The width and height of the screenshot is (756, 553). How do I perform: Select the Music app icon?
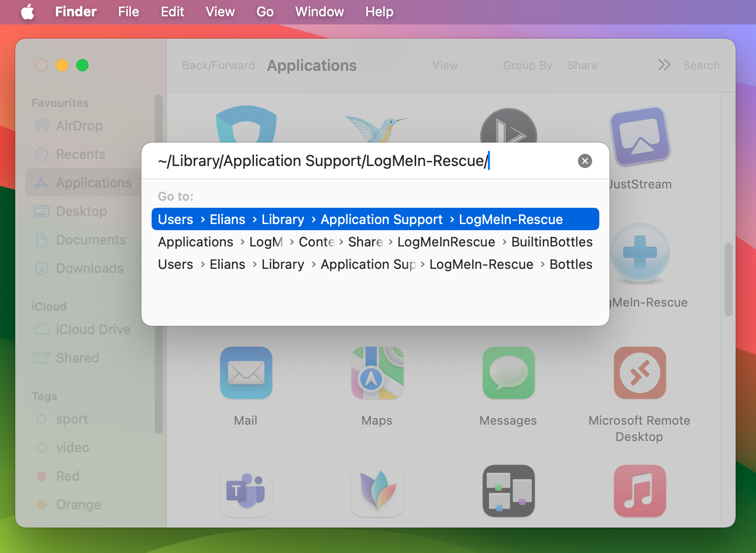640,491
